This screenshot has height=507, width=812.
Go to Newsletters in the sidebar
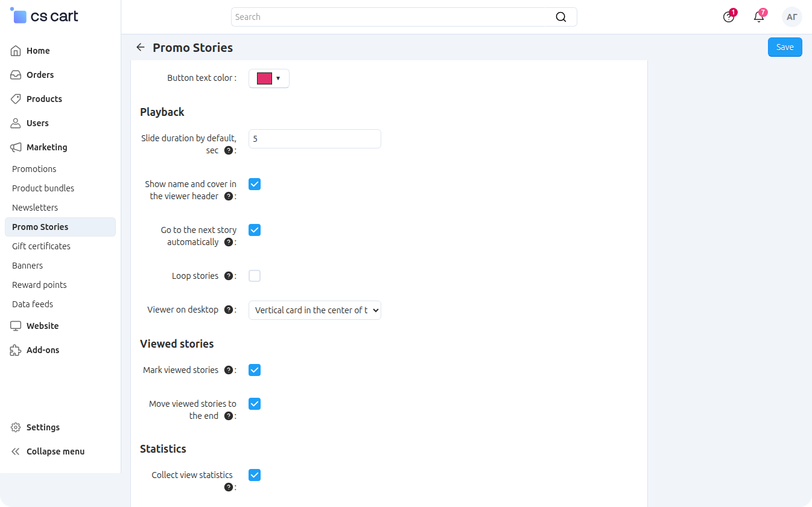[x=35, y=208]
